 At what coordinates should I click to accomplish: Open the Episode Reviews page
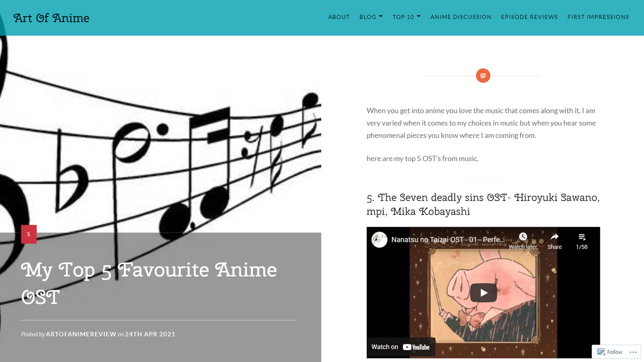point(529,17)
